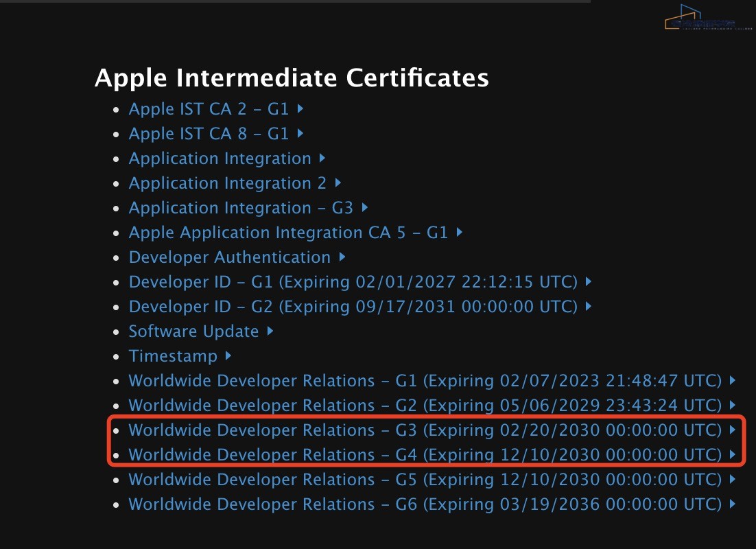The width and height of the screenshot is (756, 549).
Task: Open the Apple IST CA 8 – G1 link
Action: (209, 134)
